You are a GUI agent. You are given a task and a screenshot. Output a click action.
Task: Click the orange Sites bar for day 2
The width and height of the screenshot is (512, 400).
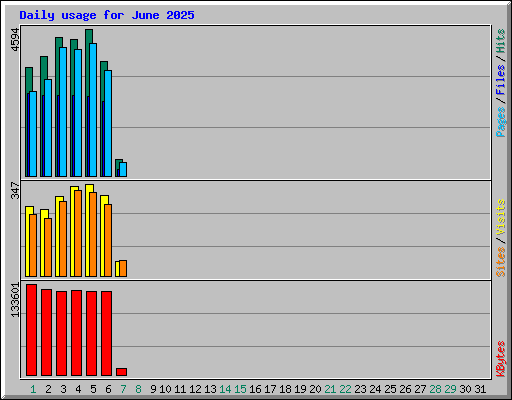coord(48,247)
